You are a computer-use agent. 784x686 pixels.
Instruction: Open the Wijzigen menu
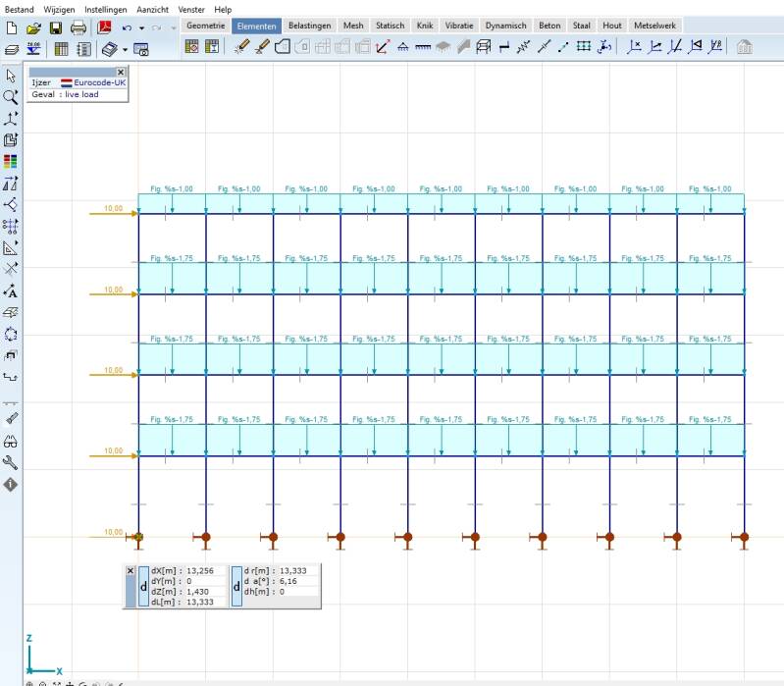(x=59, y=9)
